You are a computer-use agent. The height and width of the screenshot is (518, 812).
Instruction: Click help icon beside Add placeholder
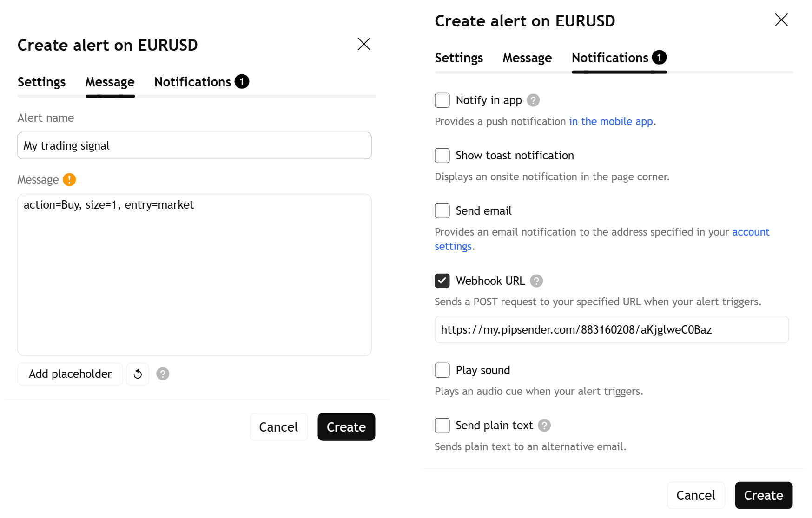tap(163, 374)
